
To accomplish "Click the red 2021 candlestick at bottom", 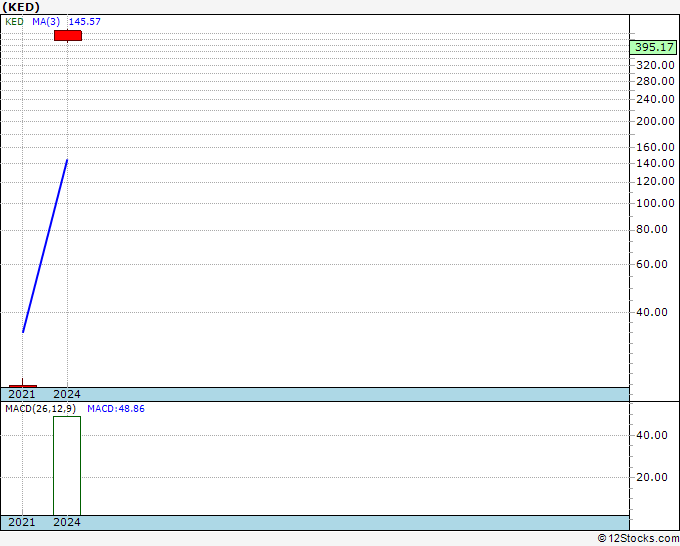I will point(23,385).
